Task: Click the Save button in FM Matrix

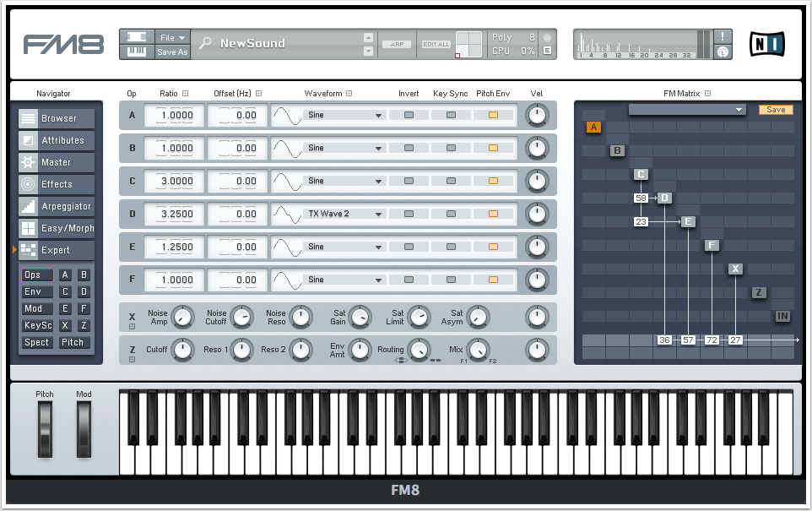Action: click(x=775, y=110)
